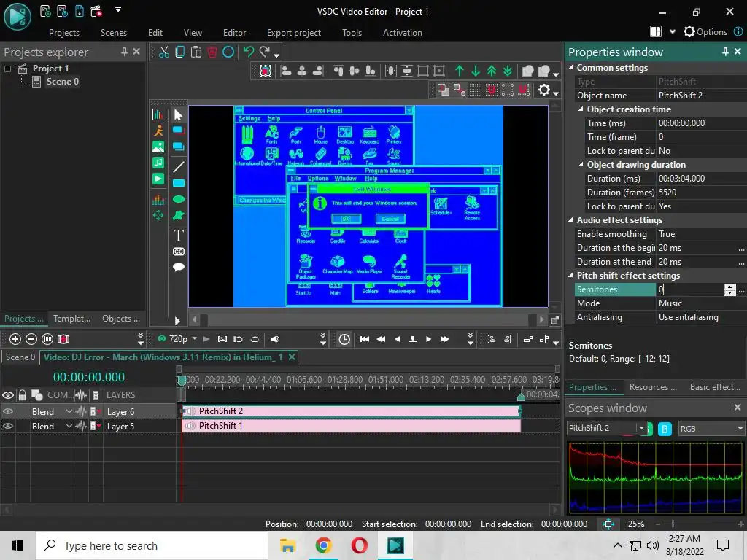Pin the Properties window
The width and height of the screenshot is (747, 560).
725,52
